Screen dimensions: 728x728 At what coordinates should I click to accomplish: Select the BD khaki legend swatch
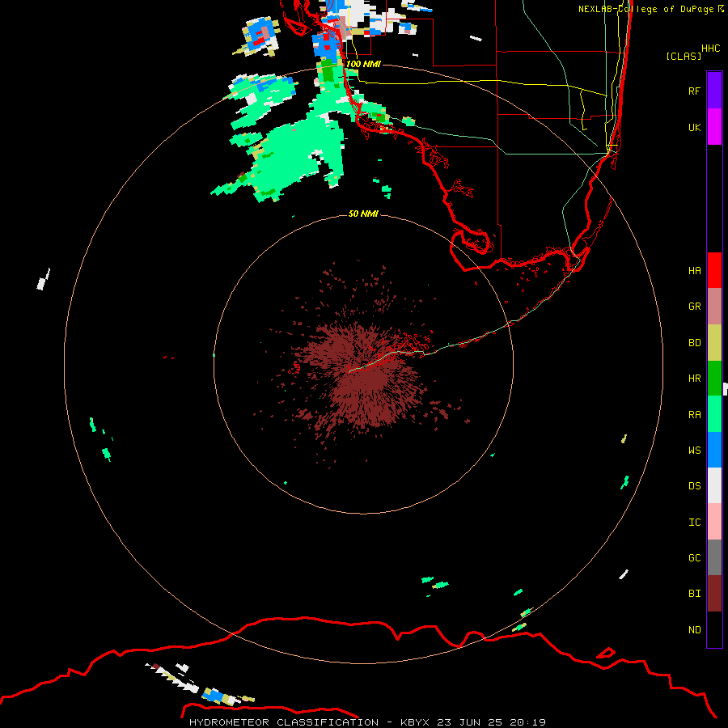[714, 342]
